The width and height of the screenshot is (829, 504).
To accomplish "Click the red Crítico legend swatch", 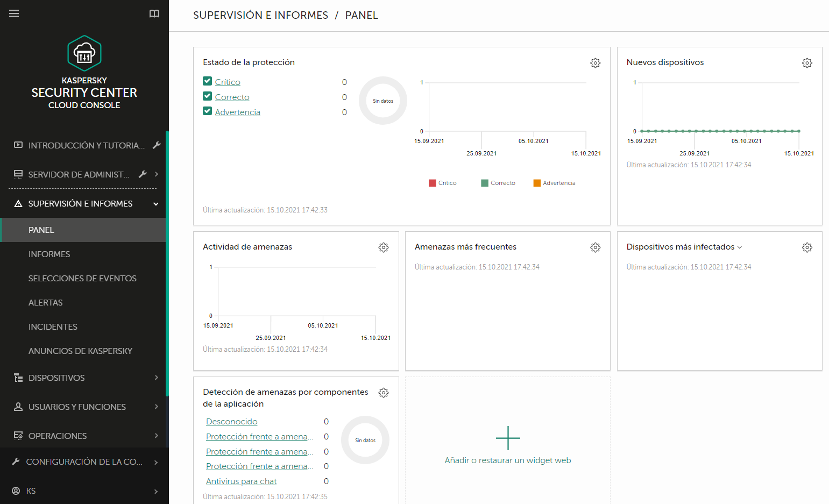I will tap(433, 183).
